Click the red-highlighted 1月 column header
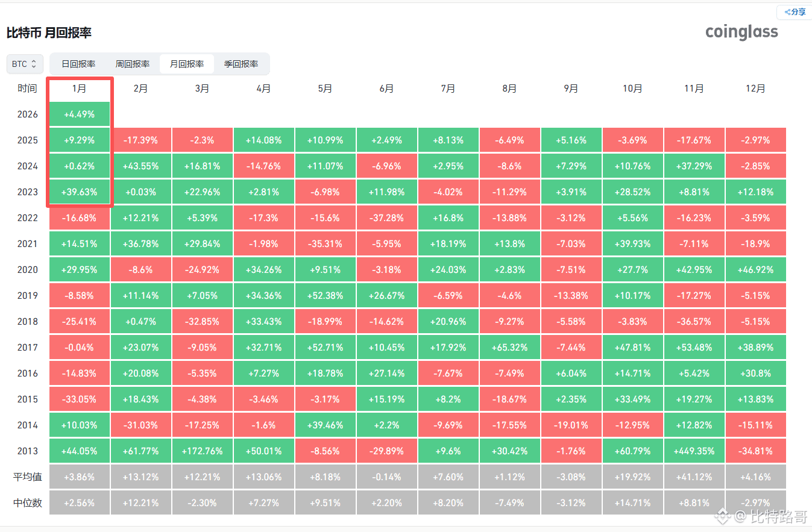812x532 pixels. (79, 88)
